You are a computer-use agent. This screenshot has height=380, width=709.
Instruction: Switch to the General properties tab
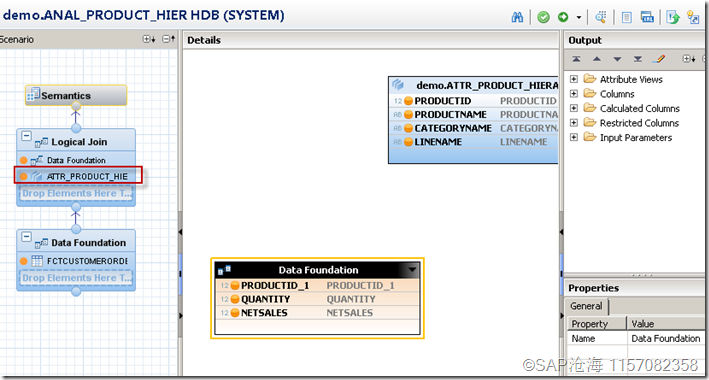586,306
